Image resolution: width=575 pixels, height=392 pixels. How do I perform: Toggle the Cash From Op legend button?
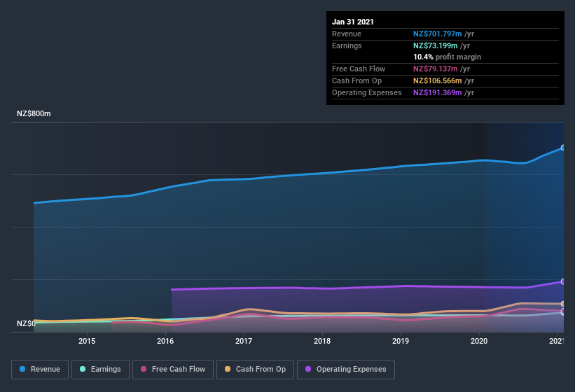point(255,370)
